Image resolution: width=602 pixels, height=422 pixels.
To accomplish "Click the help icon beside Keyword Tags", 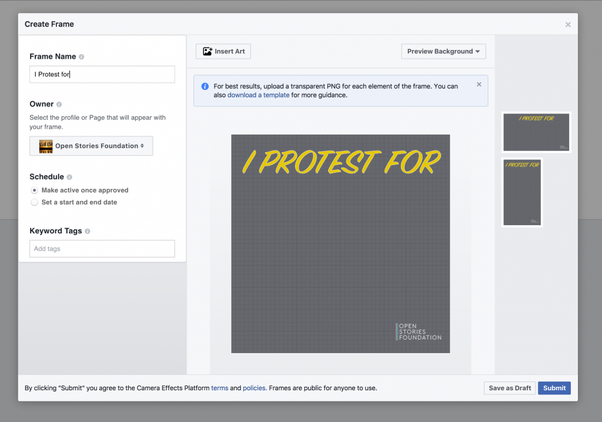I will pyautogui.click(x=88, y=231).
